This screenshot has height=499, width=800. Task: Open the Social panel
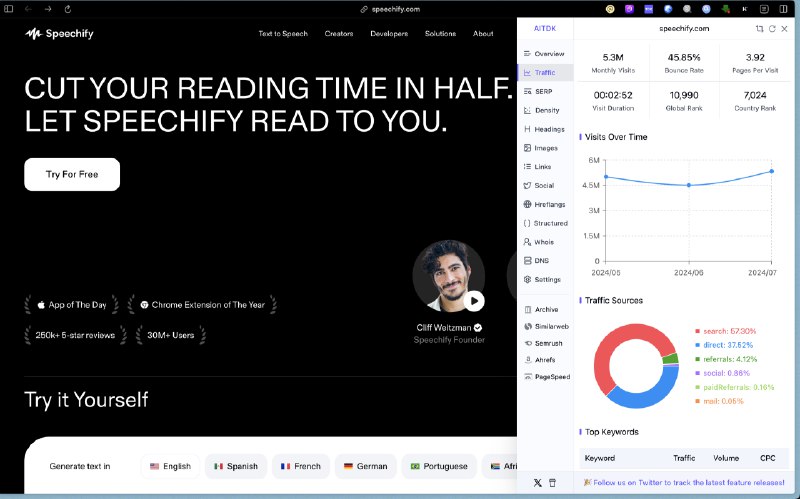coord(539,185)
